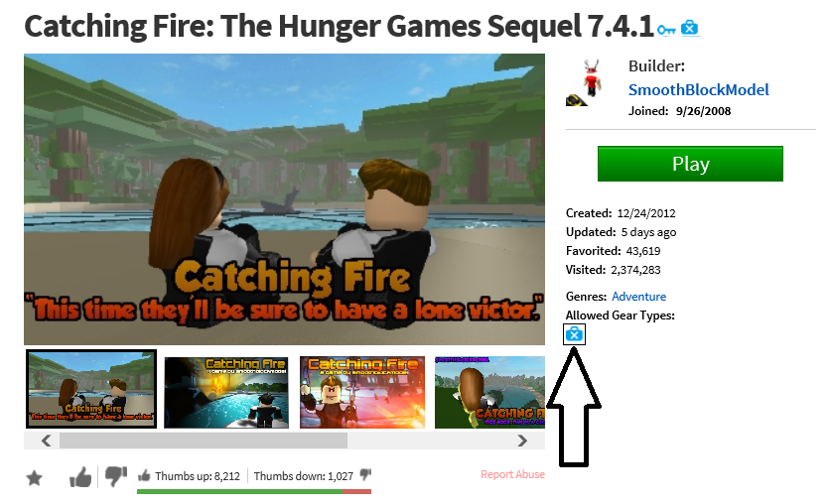Click the large thumbs down icon
This screenshot has width=831, height=504.
click(x=116, y=476)
